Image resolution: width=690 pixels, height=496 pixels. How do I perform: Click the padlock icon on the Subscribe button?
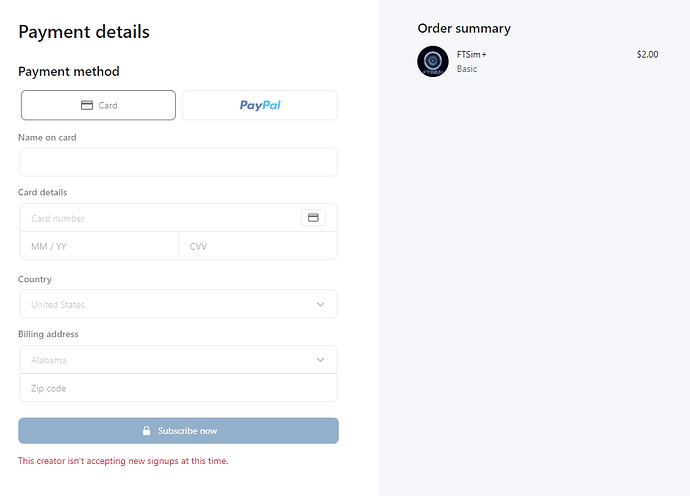click(147, 431)
